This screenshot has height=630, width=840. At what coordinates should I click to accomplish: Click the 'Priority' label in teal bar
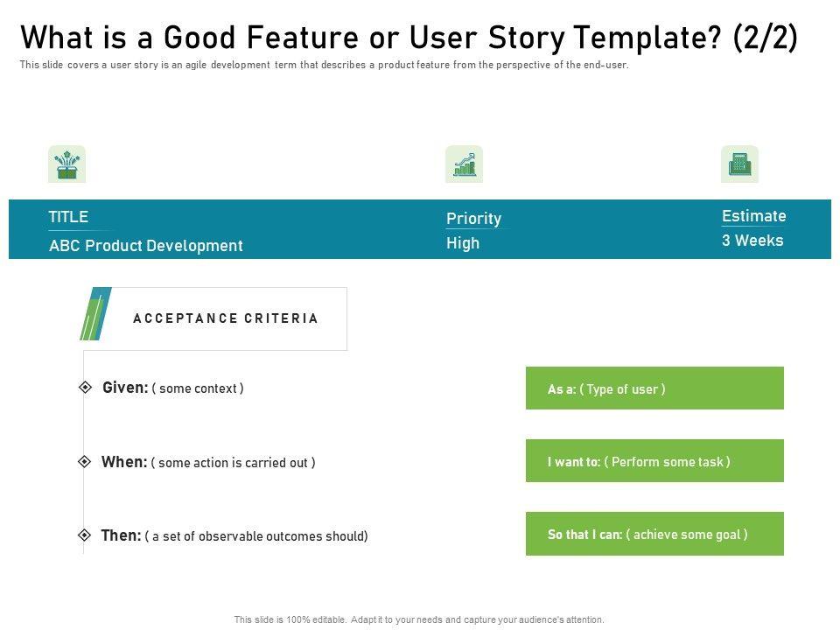(473, 219)
